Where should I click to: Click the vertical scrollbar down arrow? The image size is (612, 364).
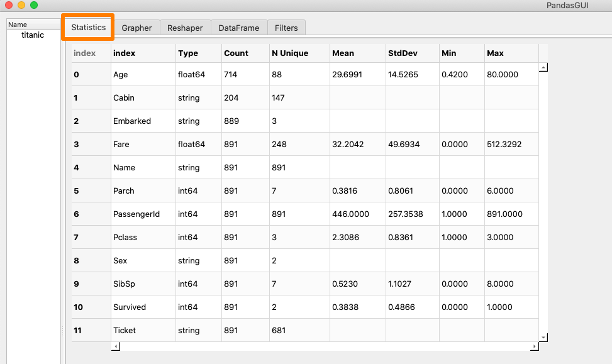[x=543, y=338]
